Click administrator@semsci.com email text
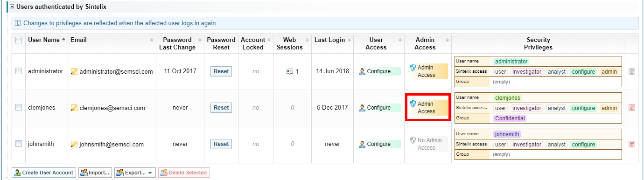This screenshot has width=644, height=180. coord(116,71)
